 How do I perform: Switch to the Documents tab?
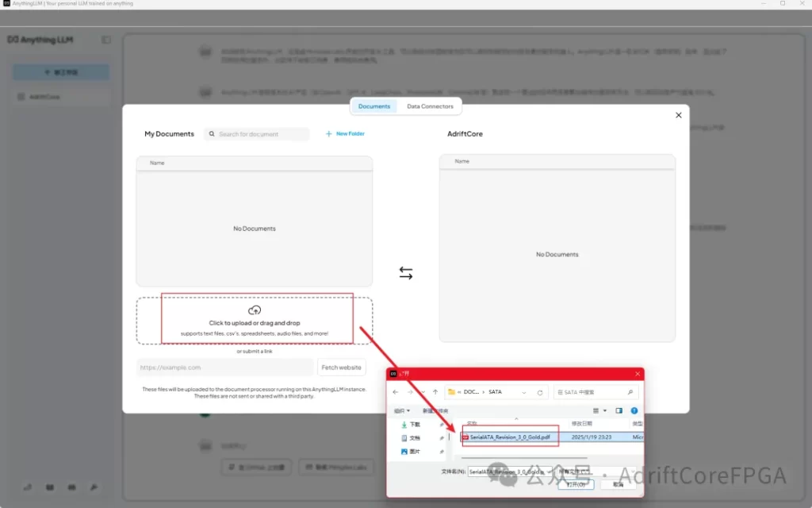(374, 106)
